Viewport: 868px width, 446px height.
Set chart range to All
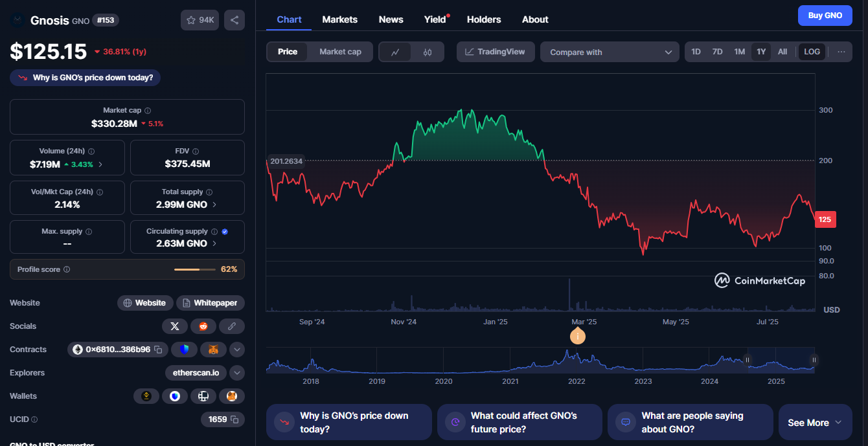click(x=782, y=52)
